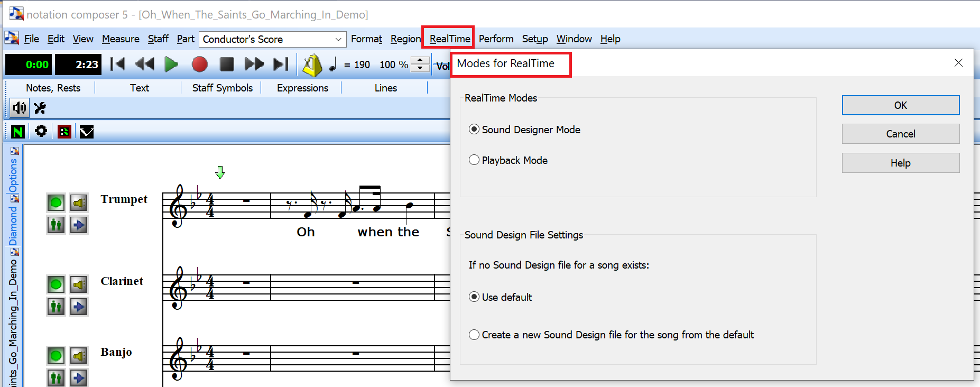Click the Stop playback square button
This screenshot has height=387, width=980.
227,64
